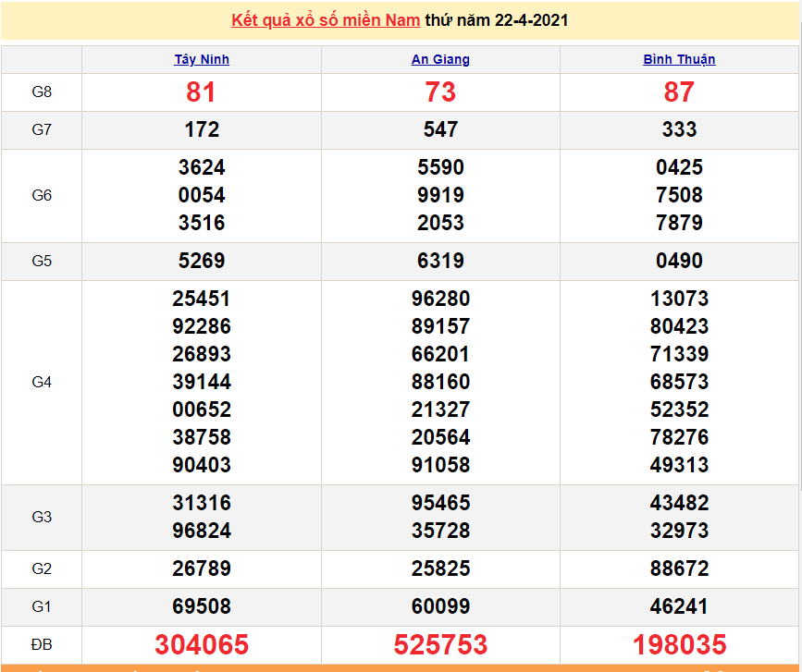
Task: Select the G6 number 0054
Action: coord(202,195)
